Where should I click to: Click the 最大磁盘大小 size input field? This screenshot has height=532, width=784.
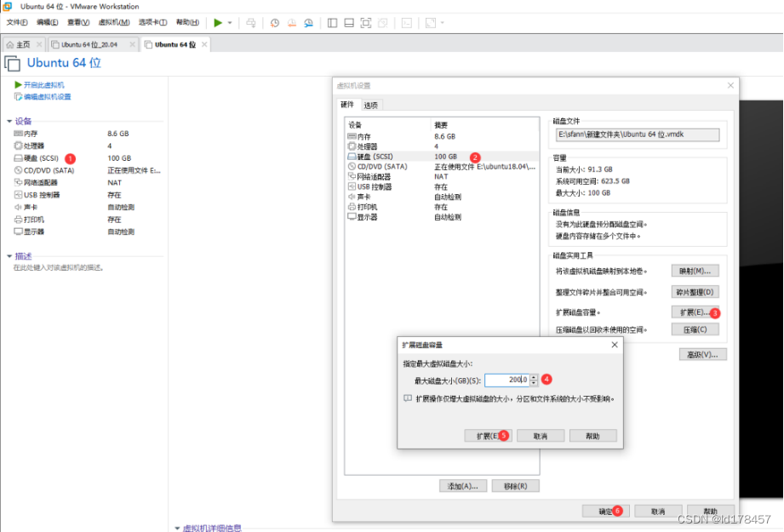pos(506,380)
